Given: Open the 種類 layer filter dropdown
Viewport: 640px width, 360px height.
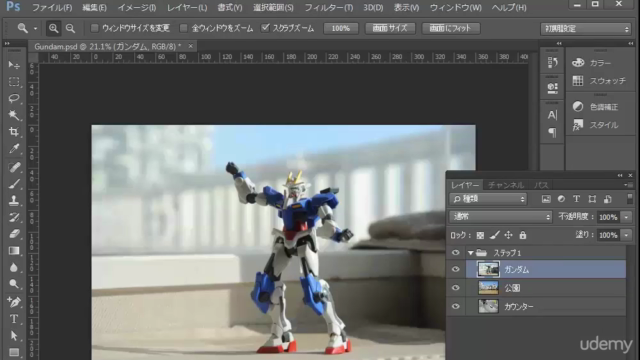Looking at the screenshot, I should tap(488, 199).
